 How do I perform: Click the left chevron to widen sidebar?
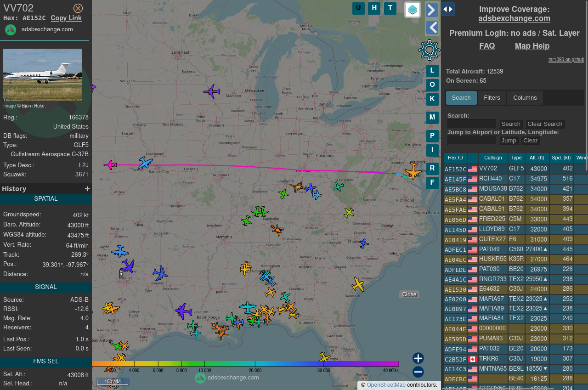pos(432,28)
